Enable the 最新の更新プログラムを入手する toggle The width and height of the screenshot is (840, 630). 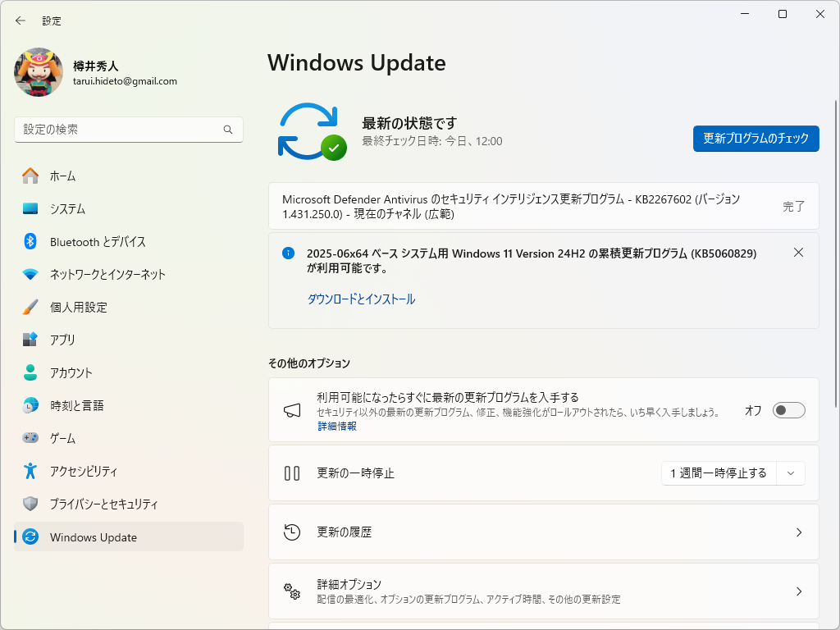[787, 410]
